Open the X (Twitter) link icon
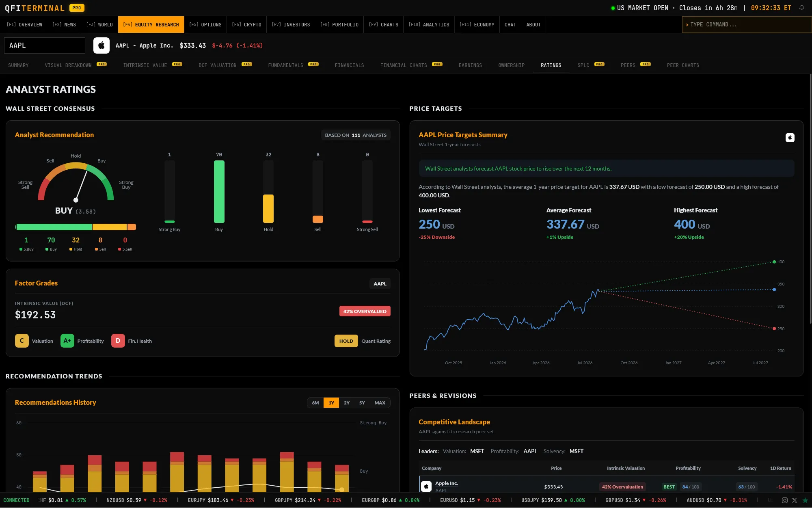The width and height of the screenshot is (812, 508). 795,500
